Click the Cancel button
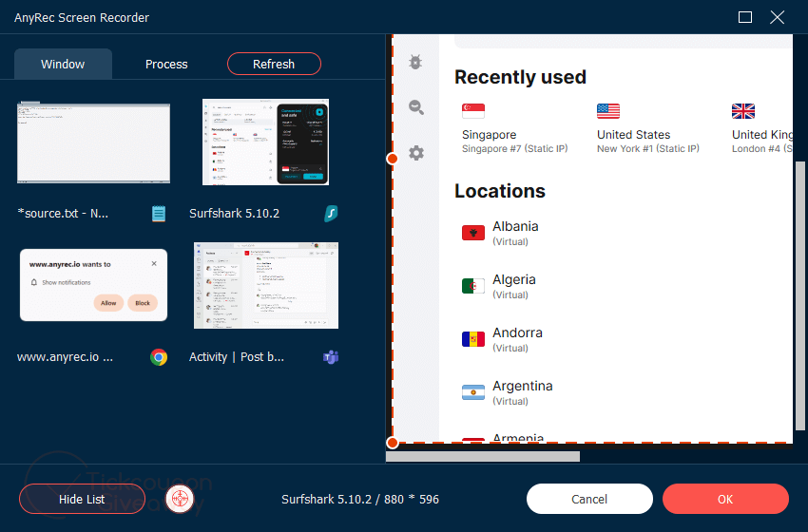The width and height of the screenshot is (808, 532). click(589, 499)
